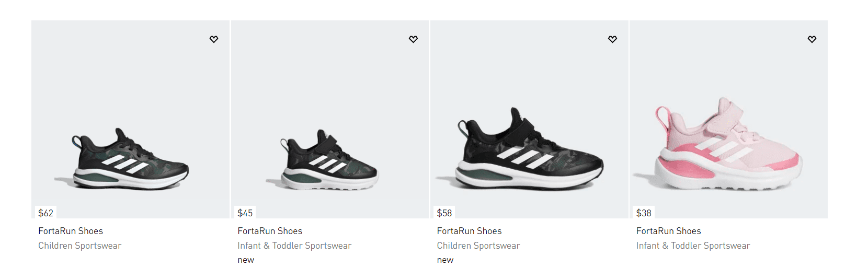Click Children Sportswear under the $58 shoe

click(478, 246)
